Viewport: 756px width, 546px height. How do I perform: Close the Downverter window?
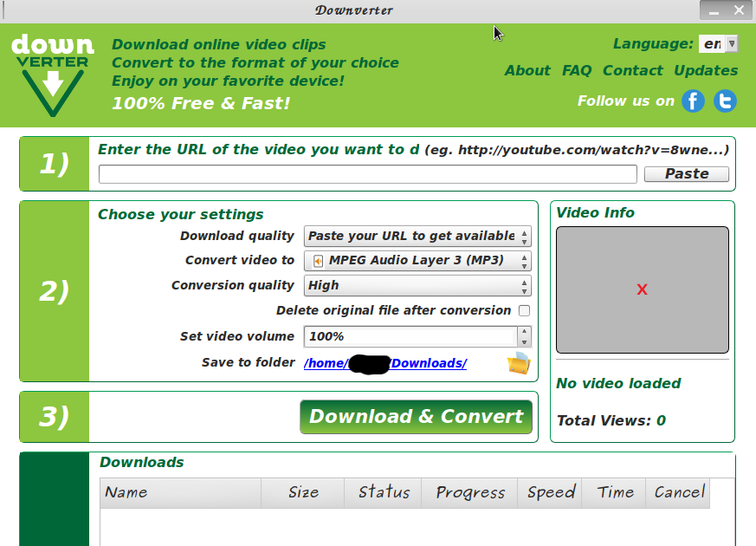tap(740, 10)
